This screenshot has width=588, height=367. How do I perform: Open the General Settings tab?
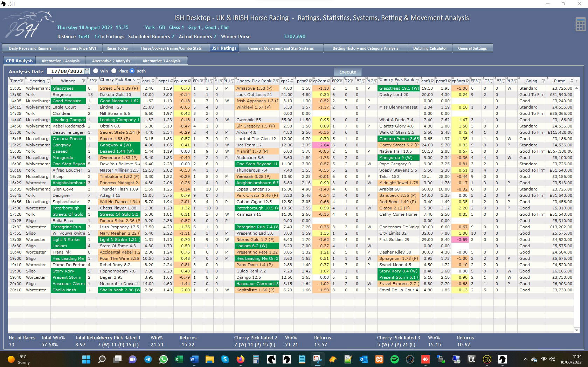[472, 48]
